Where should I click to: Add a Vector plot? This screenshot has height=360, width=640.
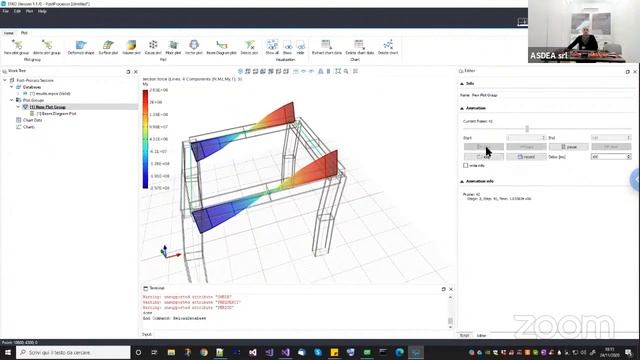click(x=194, y=47)
